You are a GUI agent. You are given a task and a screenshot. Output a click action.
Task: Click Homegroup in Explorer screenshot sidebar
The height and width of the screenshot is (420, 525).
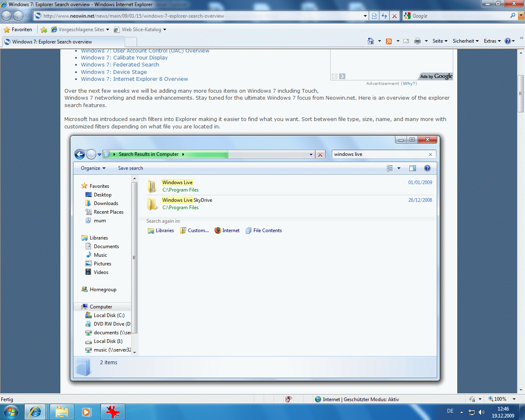103,290
